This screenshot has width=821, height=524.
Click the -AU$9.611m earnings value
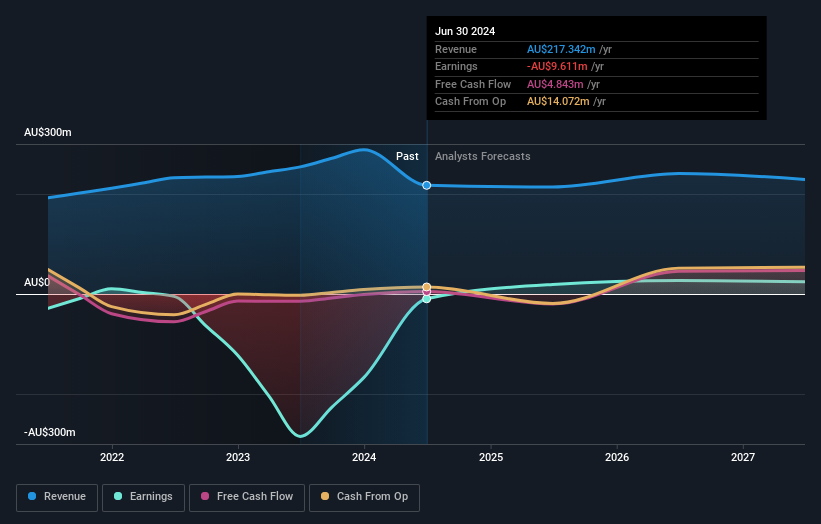pos(557,66)
